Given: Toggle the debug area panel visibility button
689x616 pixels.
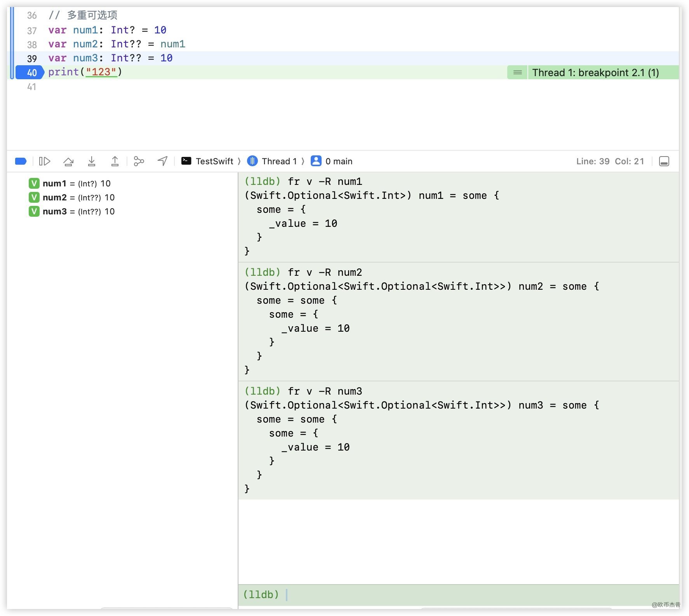Looking at the screenshot, I should tap(664, 161).
